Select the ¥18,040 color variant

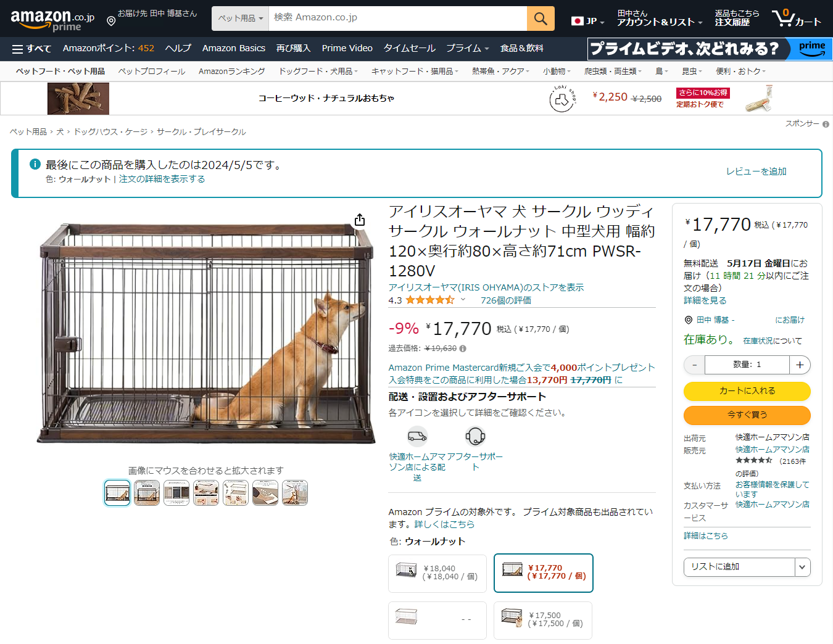[437, 573]
